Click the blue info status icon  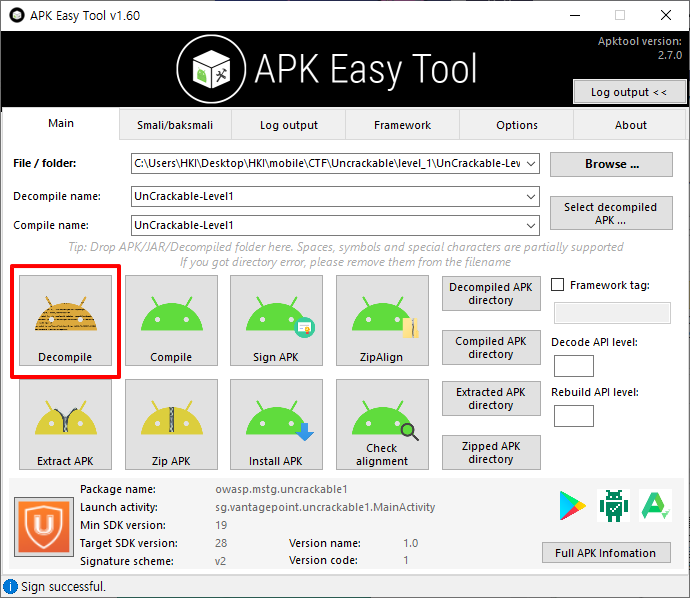(x=10, y=586)
